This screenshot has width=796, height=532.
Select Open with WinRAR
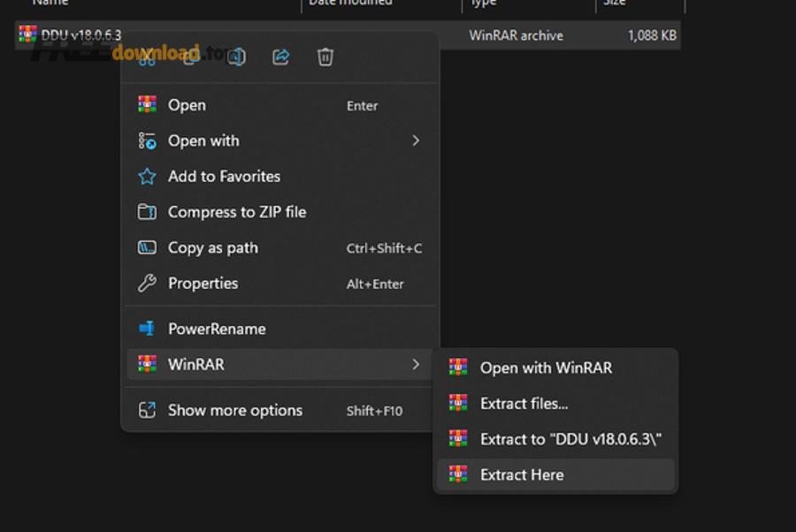coord(555,368)
